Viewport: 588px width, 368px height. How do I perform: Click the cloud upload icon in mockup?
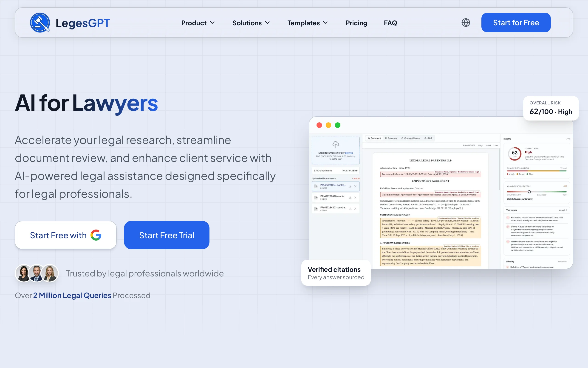pyautogui.click(x=336, y=145)
